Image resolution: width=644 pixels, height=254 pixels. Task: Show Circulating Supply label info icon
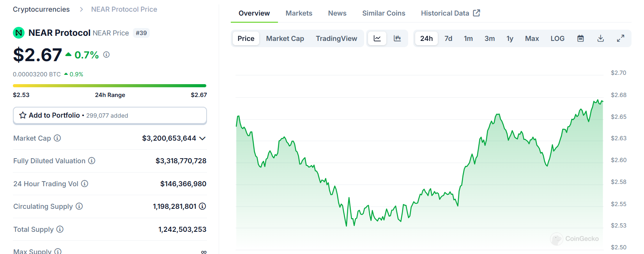79,206
